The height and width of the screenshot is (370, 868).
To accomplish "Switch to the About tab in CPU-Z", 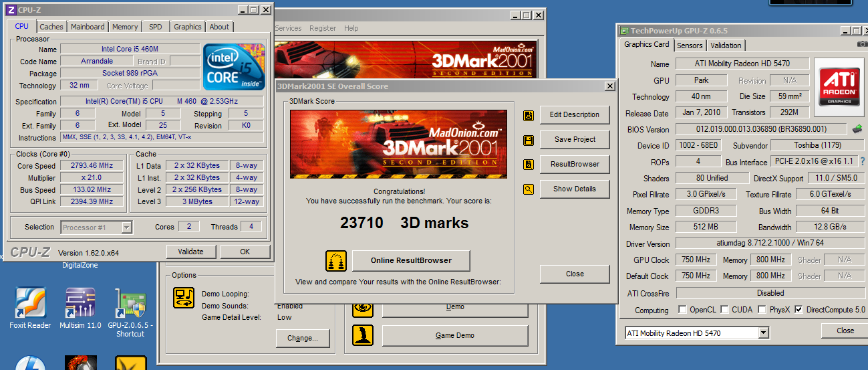I will pos(219,27).
